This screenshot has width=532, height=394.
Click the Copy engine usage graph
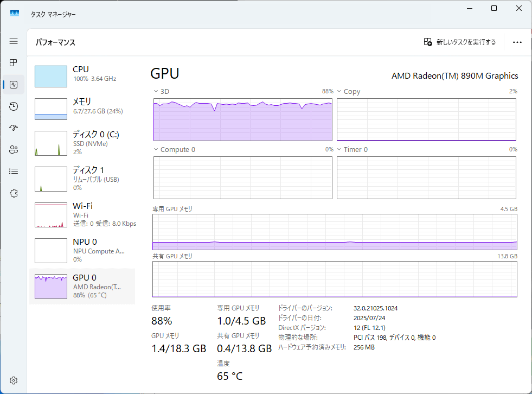pyautogui.click(x=426, y=119)
